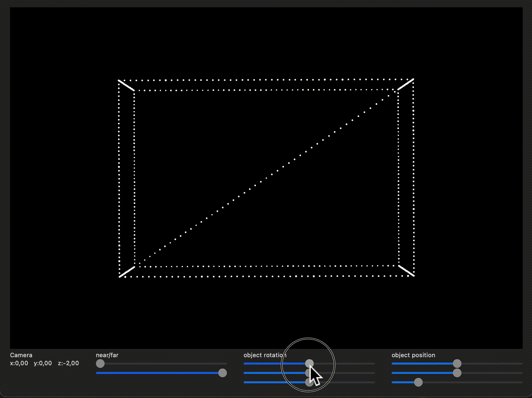Click the camera x:0,00 value
532x398 pixels.
pos(19,363)
